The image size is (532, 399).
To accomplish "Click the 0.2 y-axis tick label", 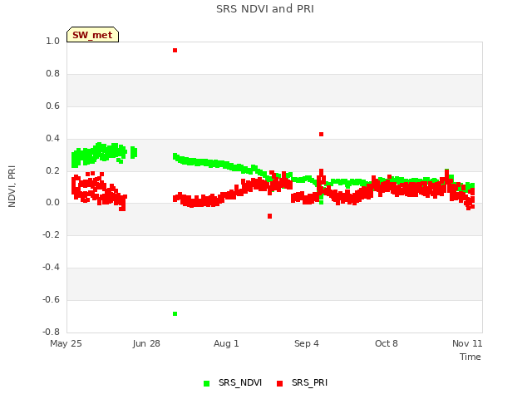I will point(52,170).
